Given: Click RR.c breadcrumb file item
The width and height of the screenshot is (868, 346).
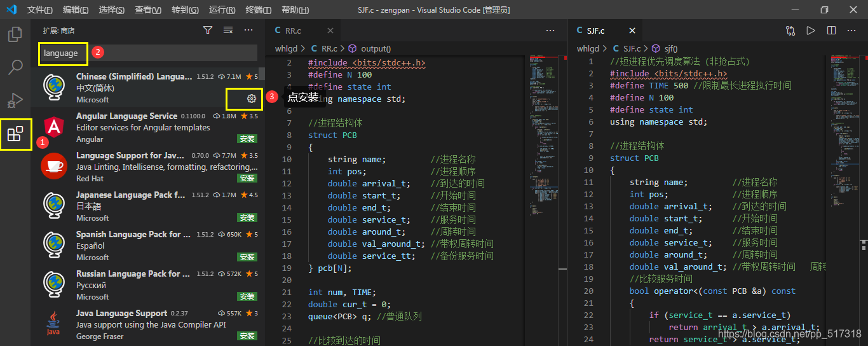Looking at the screenshot, I should [323, 48].
